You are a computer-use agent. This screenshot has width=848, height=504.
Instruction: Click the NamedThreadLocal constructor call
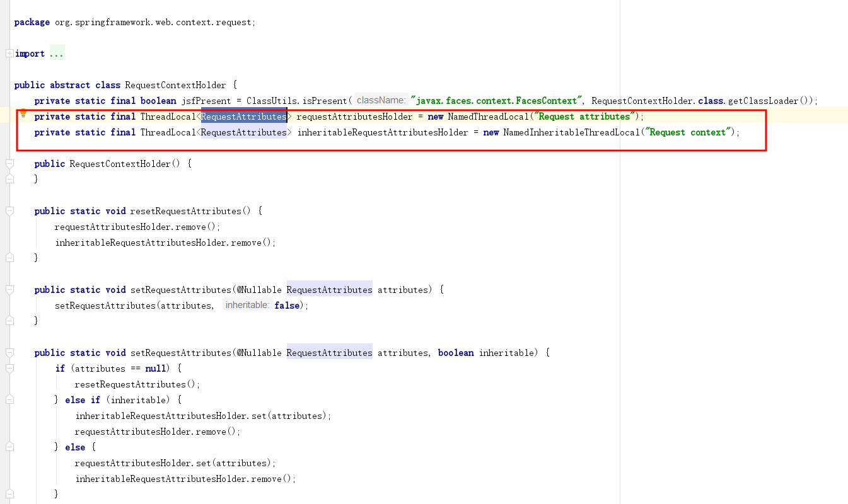(x=489, y=117)
